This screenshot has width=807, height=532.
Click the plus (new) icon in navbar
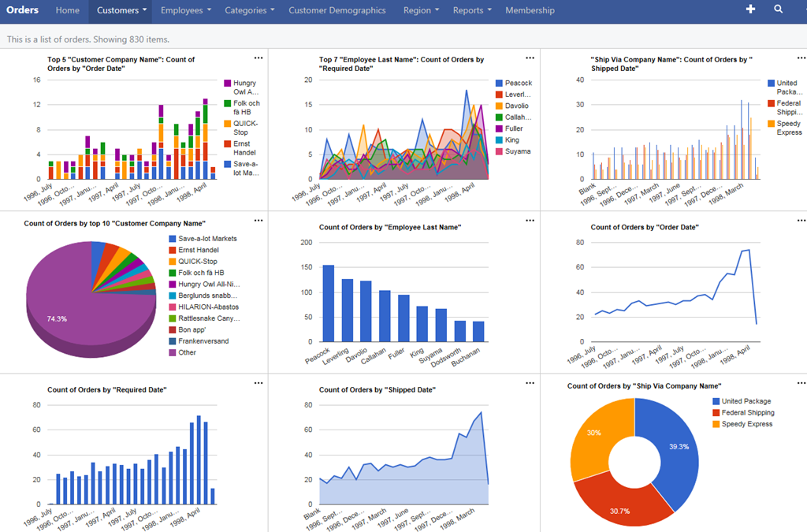750,9
